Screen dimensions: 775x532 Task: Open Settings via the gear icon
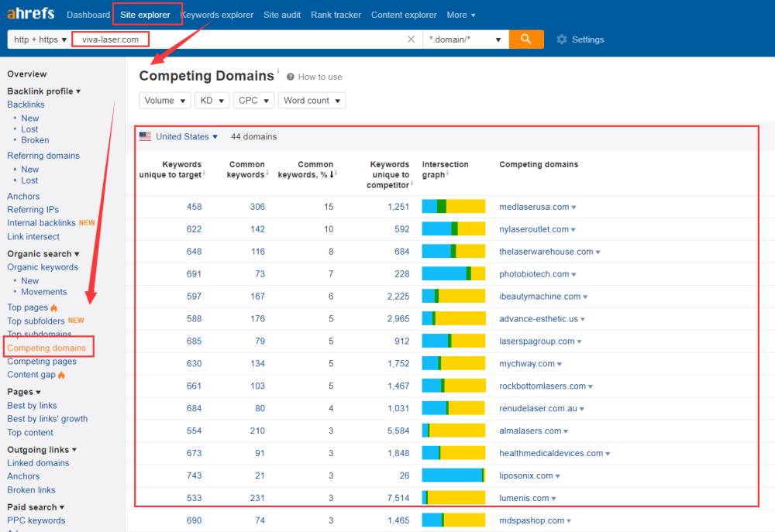(x=562, y=39)
